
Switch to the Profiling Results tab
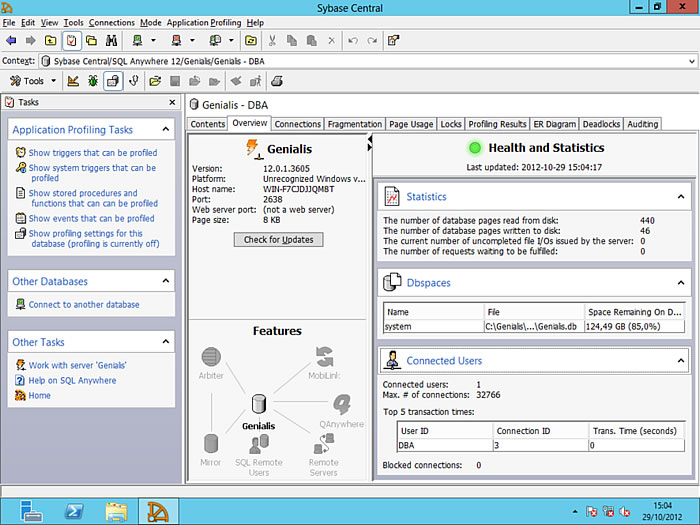(497, 124)
